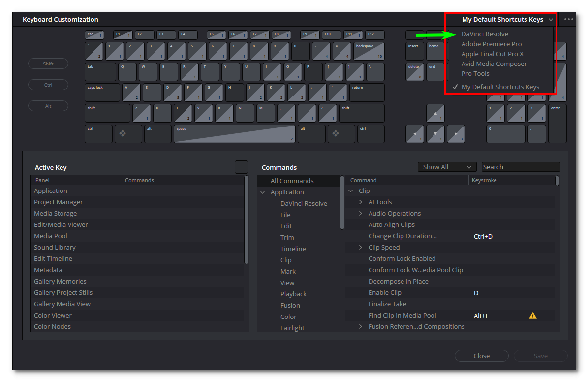Select Media Pool panel row
The image size is (588, 382).
pyautogui.click(x=137, y=236)
